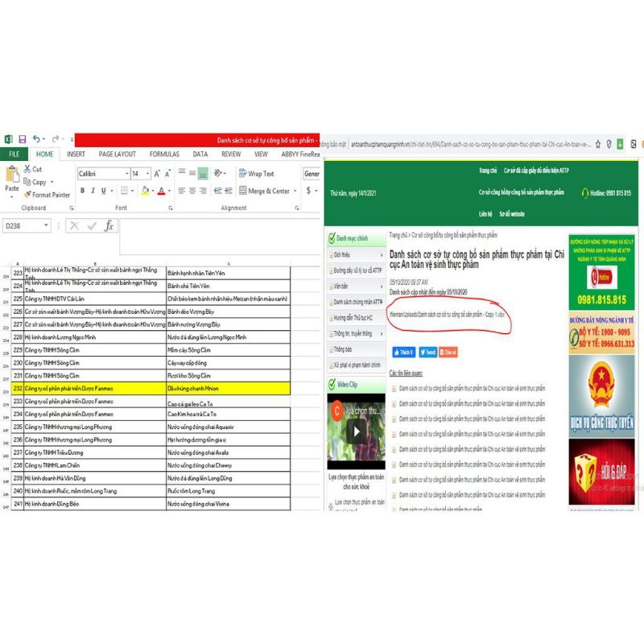Click the red Font Color swatch
The height and width of the screenshot is (644, 644).
(x=161, y=191)
